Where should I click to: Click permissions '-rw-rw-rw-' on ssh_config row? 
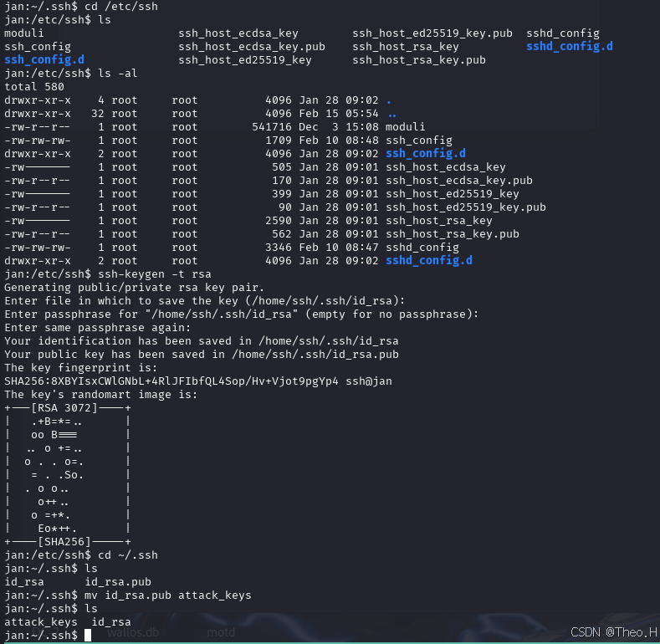pos(38,141)
